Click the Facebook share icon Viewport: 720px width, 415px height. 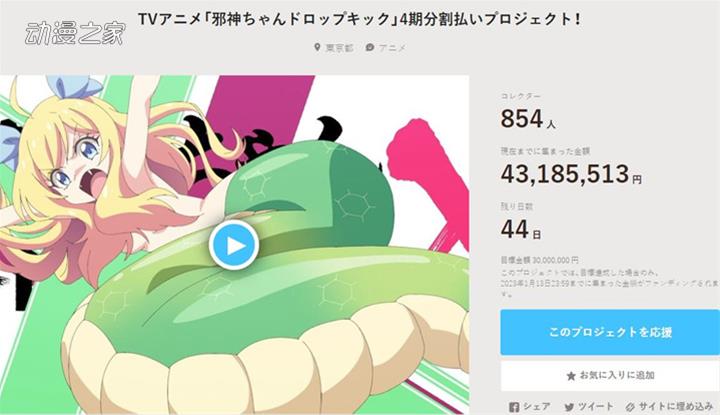[514, 407]
